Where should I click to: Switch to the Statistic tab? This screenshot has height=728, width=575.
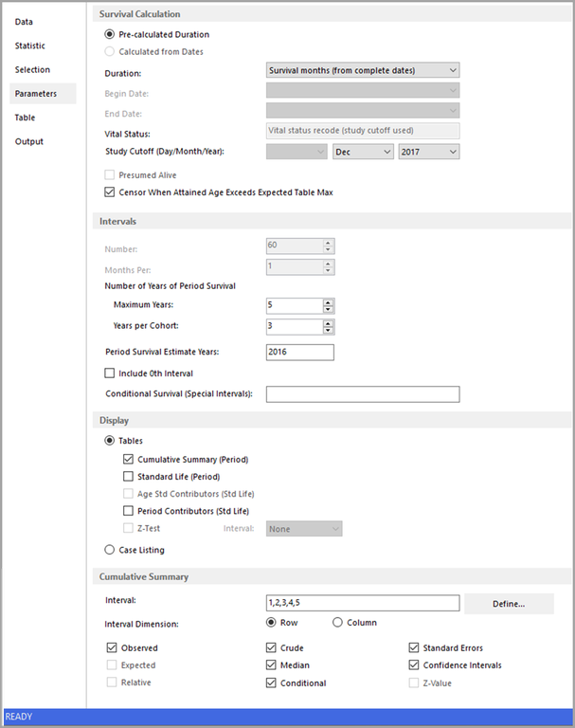click(x=29, y=45)
